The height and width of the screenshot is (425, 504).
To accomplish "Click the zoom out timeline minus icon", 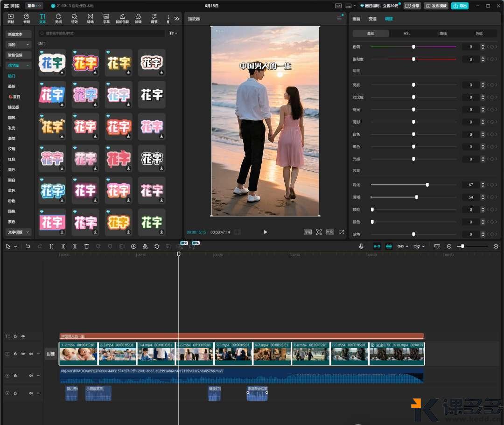I will [x=449, y=246].
